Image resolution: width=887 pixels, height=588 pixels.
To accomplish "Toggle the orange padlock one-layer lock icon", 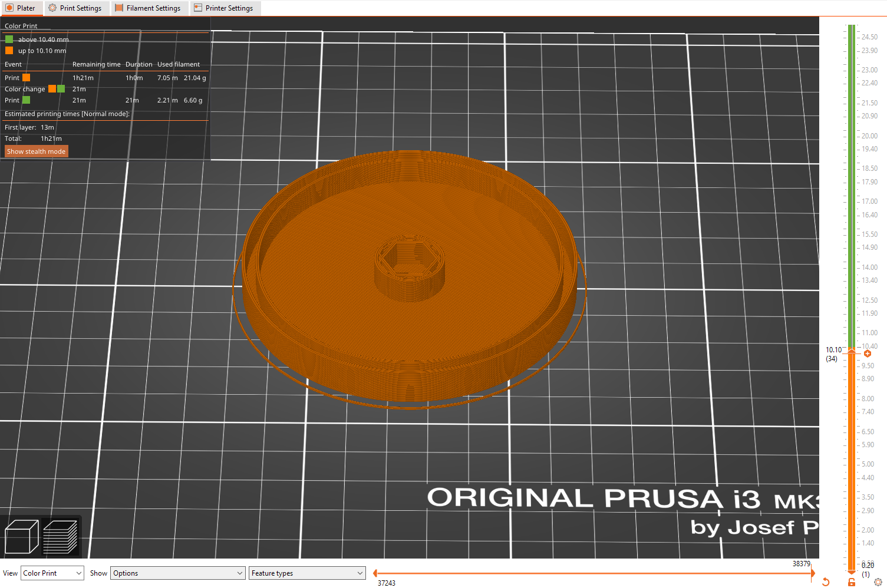I will [x=852, y=582].
